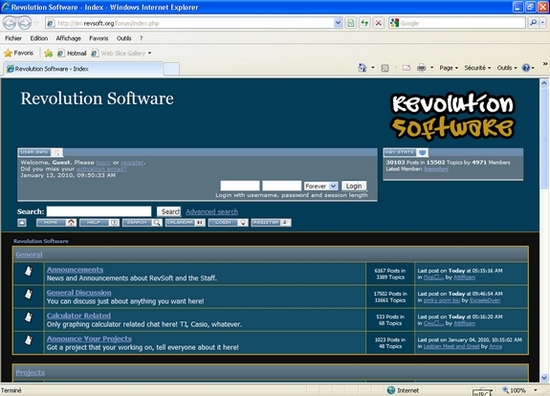Open the Hotmail favorite link
This screenshot has height=396, width=550.
pos(72,53)
